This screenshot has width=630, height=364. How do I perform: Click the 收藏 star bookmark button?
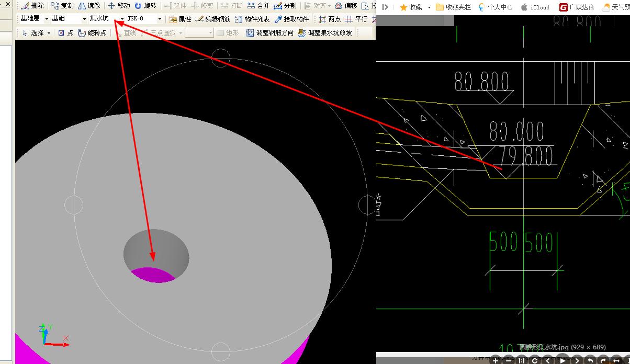[411, 7]
